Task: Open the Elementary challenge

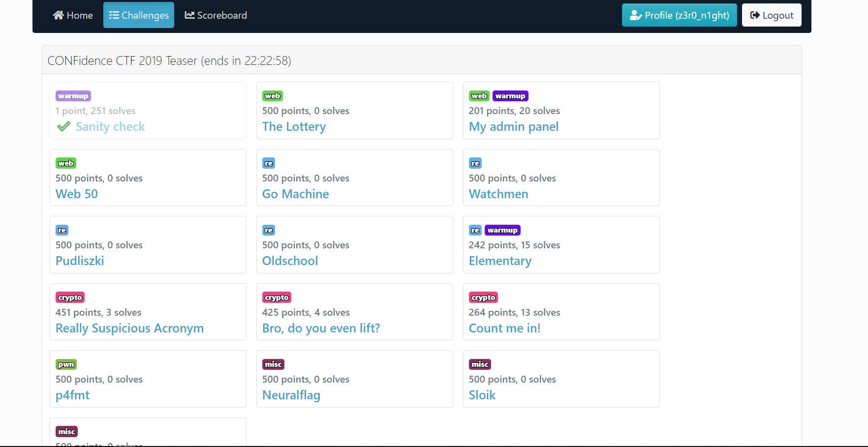Action: (500, 261)
